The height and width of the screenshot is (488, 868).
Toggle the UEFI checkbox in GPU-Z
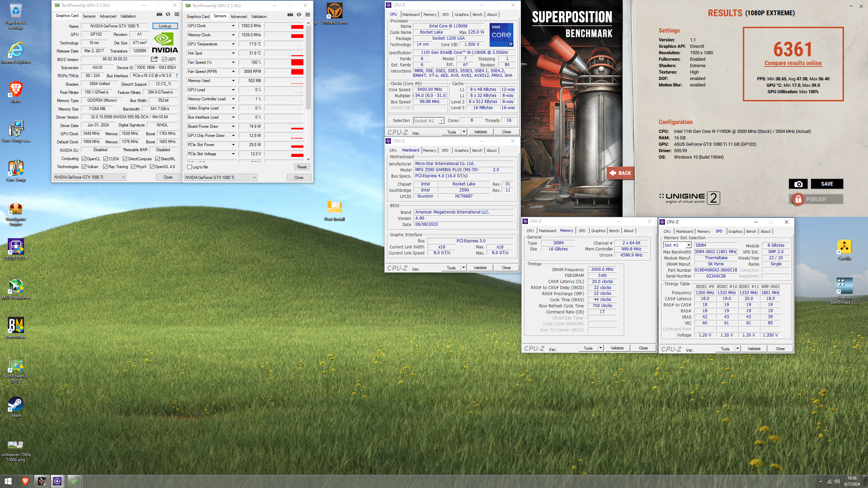pyautogui.click(x=164, y=59)
